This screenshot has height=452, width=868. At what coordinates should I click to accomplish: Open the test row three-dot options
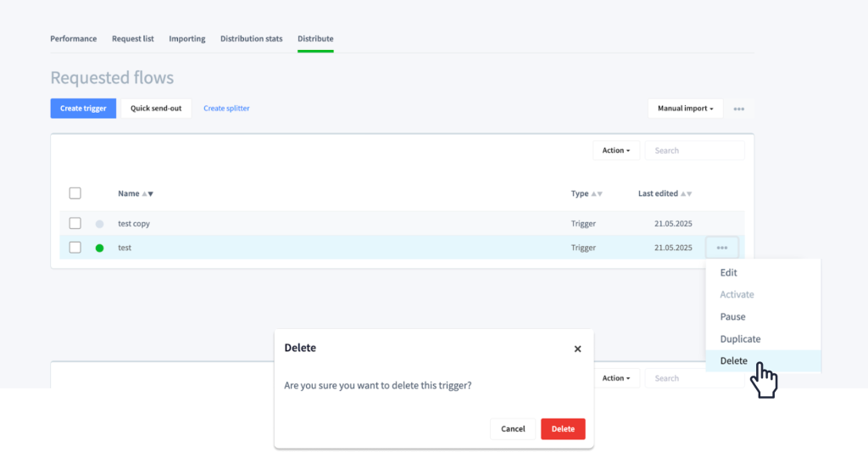coord(722,248)
